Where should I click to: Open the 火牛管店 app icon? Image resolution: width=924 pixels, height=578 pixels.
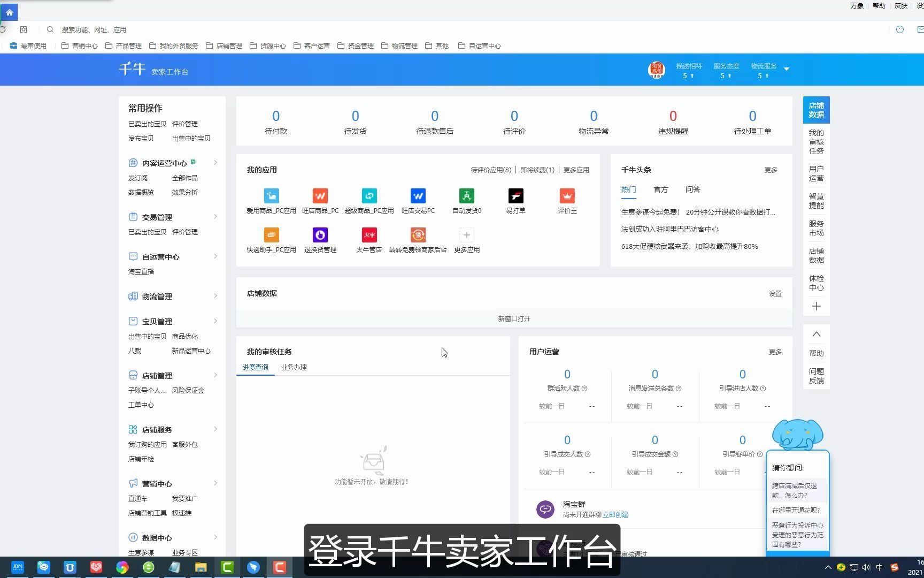pos(369,235)
